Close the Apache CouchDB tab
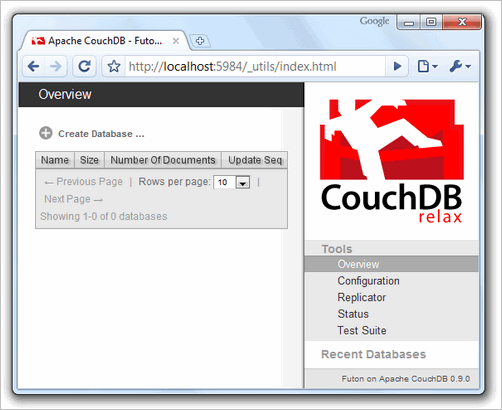 (x=176, y=41)
